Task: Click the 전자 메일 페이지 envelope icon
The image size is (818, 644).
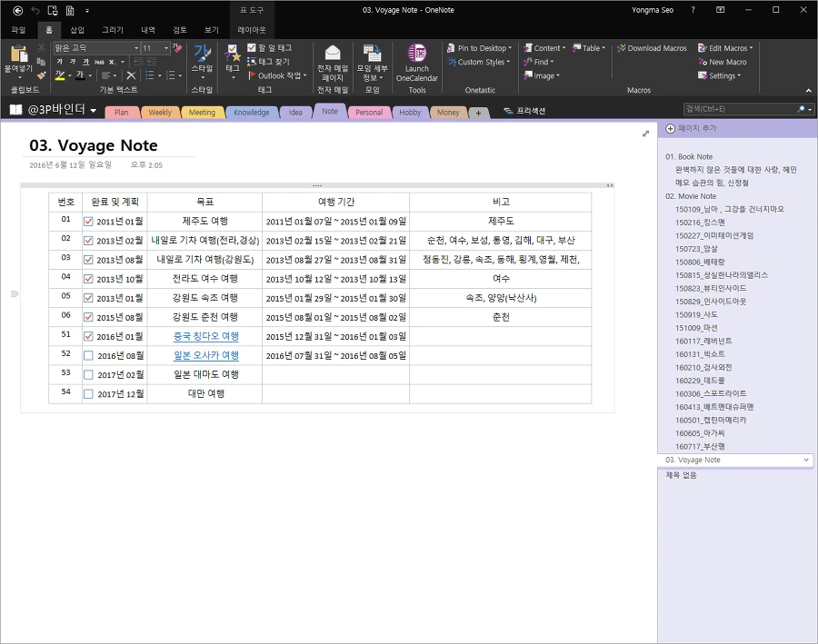Action: coord(333,53)
